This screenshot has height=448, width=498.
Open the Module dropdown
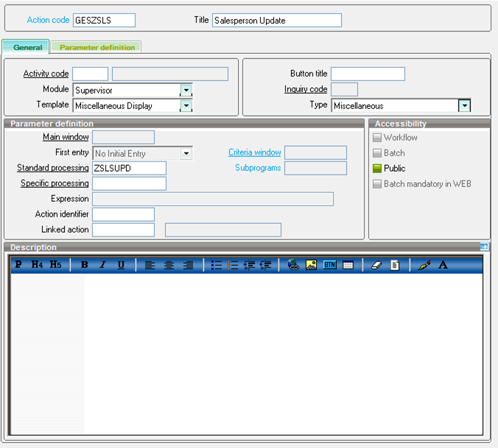186,90
